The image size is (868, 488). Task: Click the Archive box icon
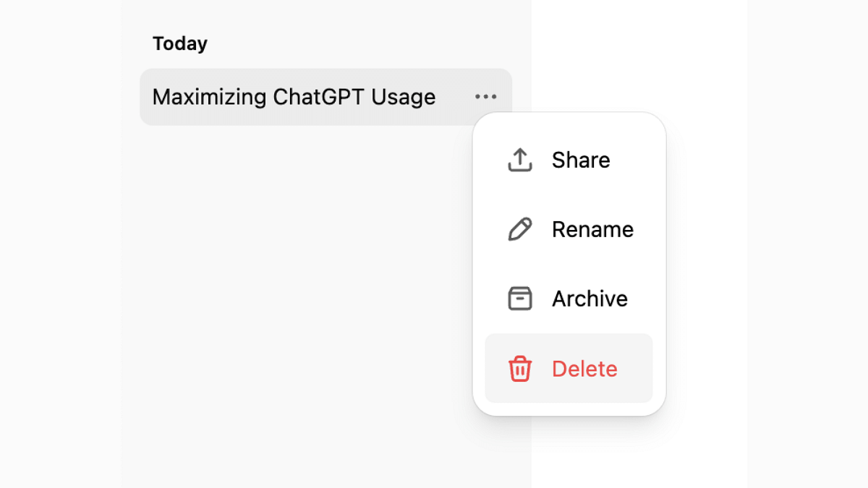click(520, 299)
